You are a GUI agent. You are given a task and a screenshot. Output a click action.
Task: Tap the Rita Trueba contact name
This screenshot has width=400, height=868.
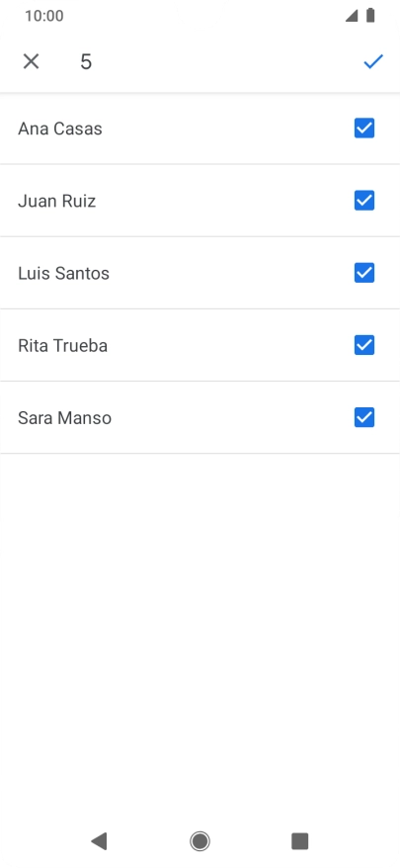click(x=62, y=346)
